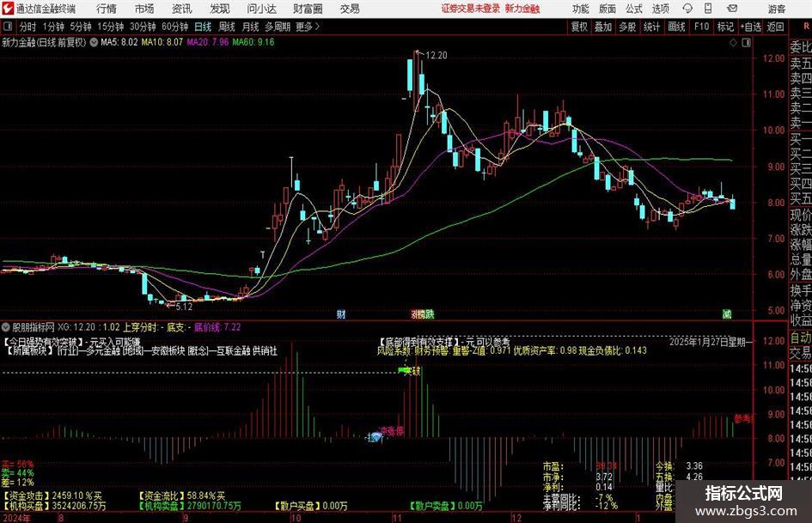This screenshot has height=523, width=812.
Task: Click the 多股 multi-stock toolbar button
Action: tap(627, 27)
